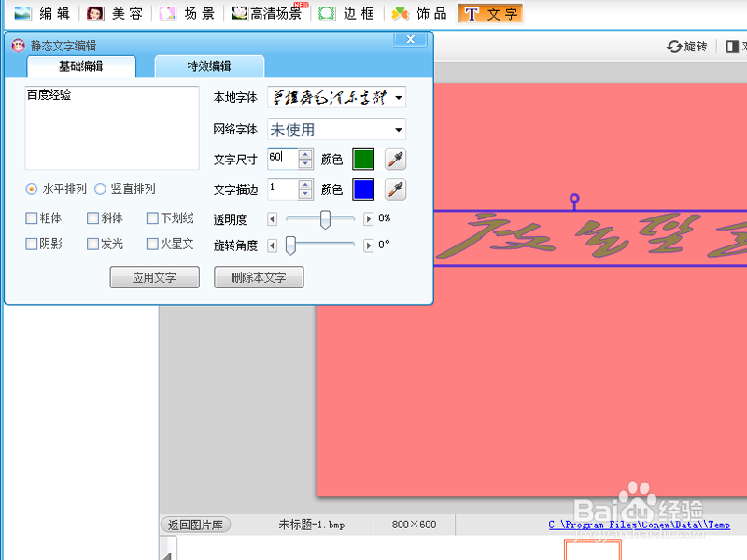
Task: Click the 饰品 clover icon
Action: [x=400, y=13]
